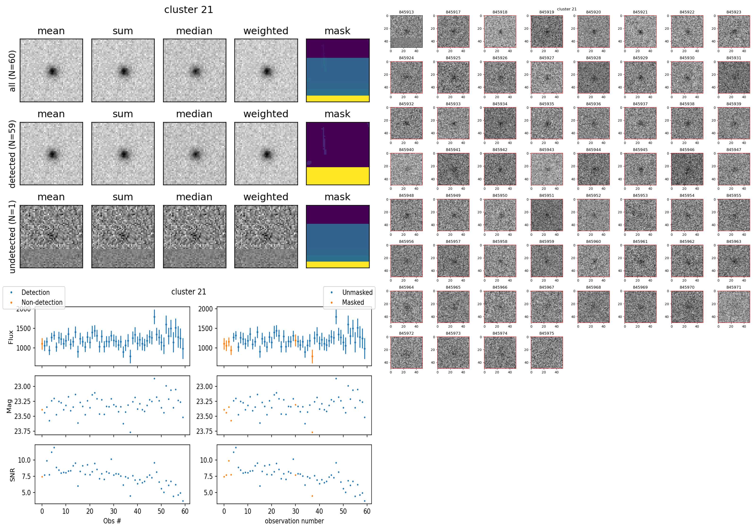Screen dimensions: 756x532
Task: Select thumbnail 845951 in the grid
Action: [x=547, y=215]
